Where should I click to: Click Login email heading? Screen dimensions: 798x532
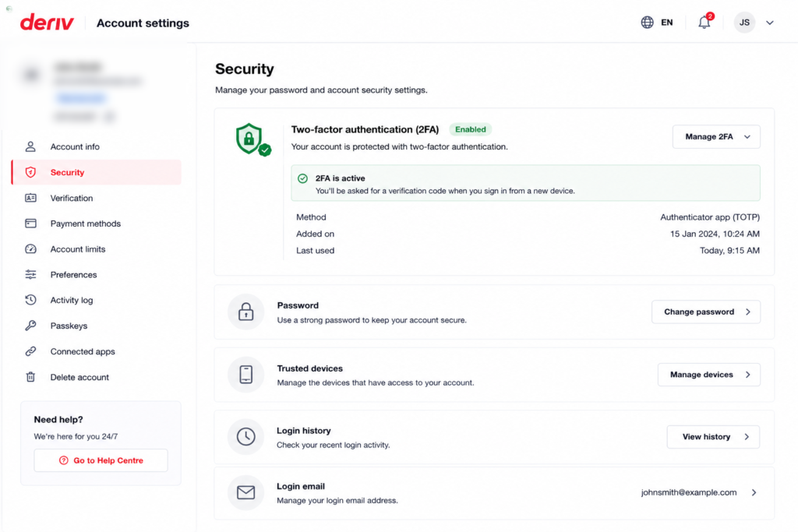pyautogui.click(x=300, y=486)
